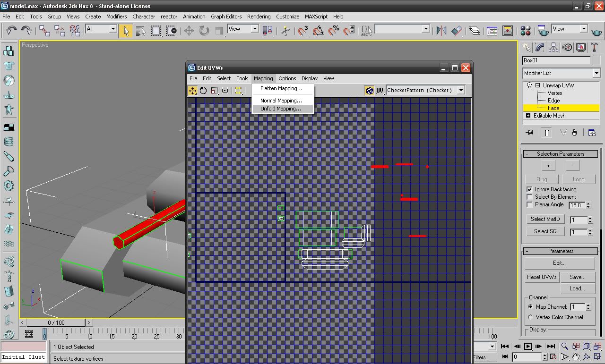Select Move tool in Edit UVWs toolbar
Screen dimensions: 605x364
[x=193, y=91]
